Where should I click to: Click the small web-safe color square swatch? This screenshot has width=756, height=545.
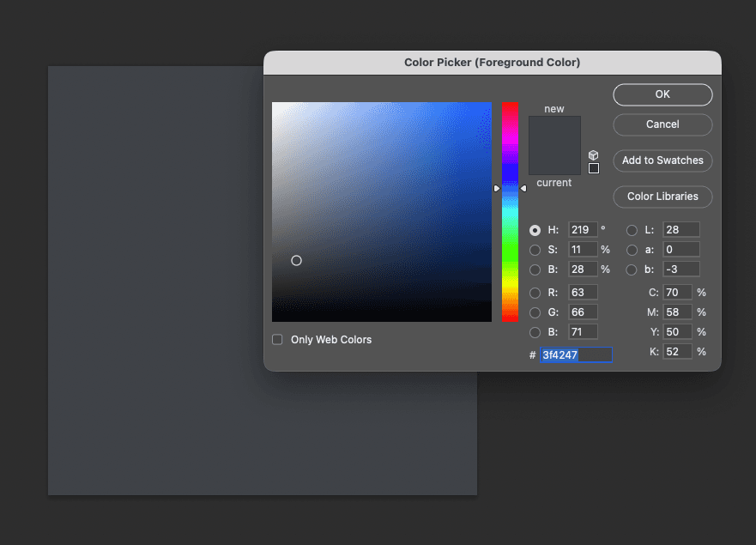(x=594, y=168)
